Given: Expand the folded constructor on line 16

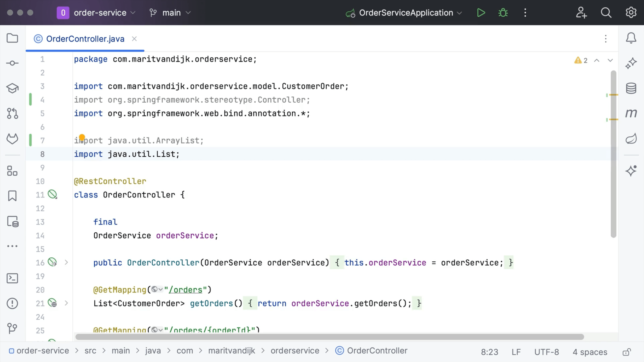Looking at the screenshot, I should coord(66,262).
